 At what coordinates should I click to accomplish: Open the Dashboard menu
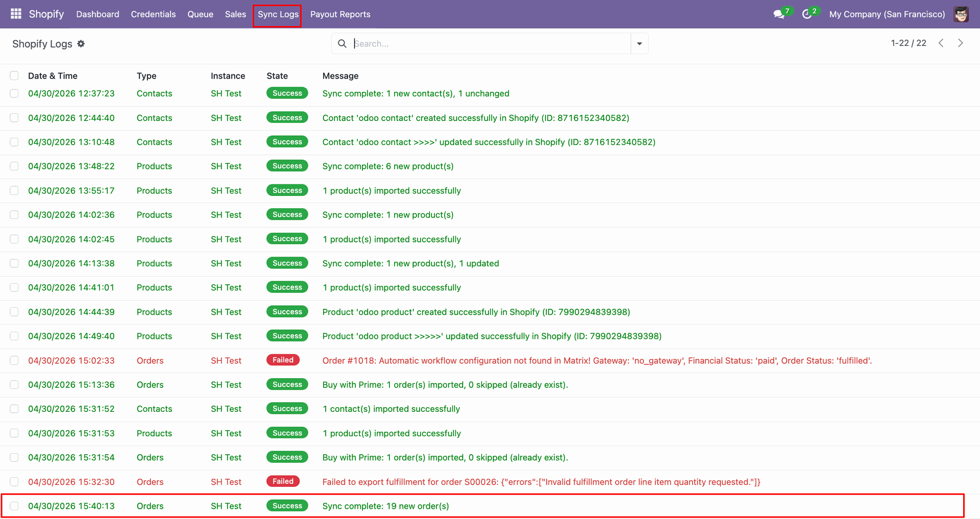pyautogui.click(x=97, y=14)
